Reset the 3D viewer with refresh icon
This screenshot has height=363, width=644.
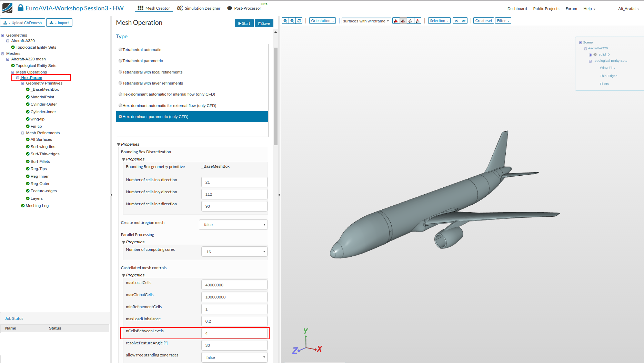point(299,21)
